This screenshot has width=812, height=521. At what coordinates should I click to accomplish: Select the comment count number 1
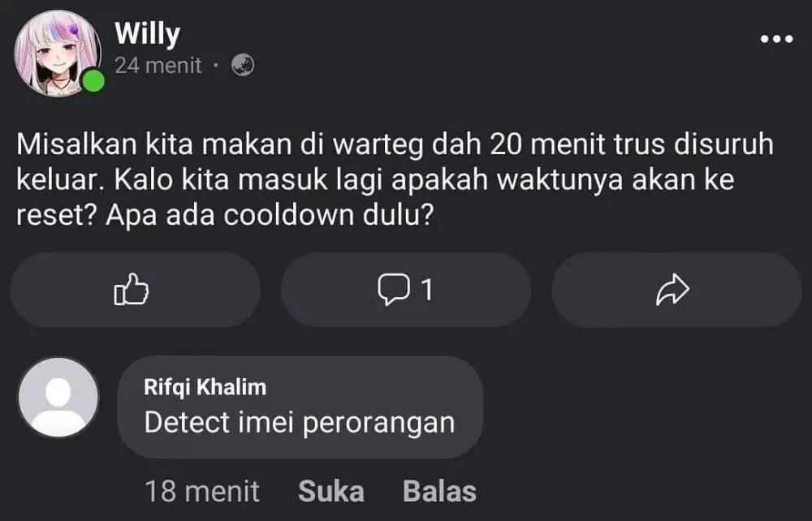pyautogui.click(x=427, y=290)
